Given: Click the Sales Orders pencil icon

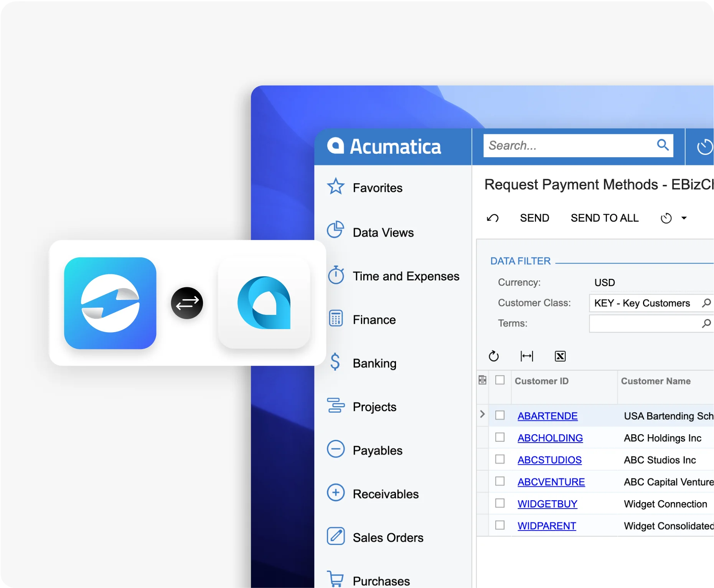Looking at the screenshot, I should pyautogui.click(x=336, y=536).
